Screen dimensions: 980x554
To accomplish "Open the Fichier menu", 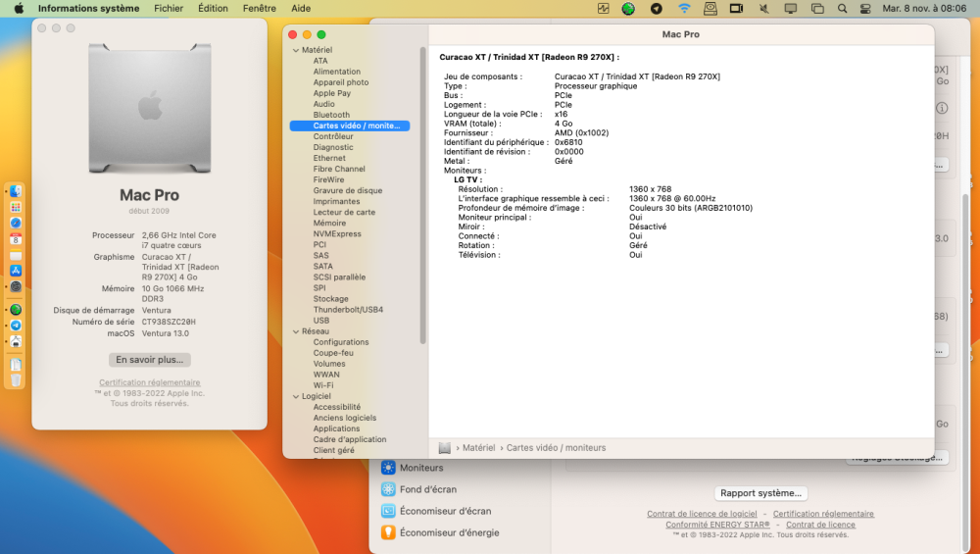I will tap(169, 8).
